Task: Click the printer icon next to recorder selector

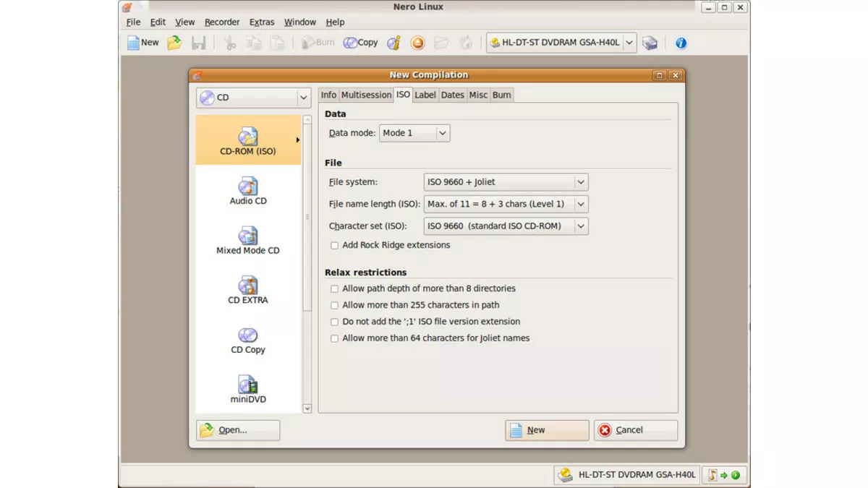Action: [649, 43]
